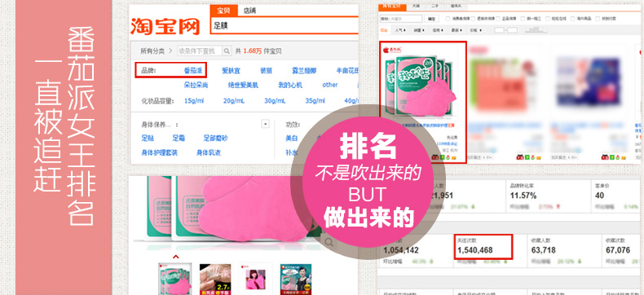Click the 15g/ml capacity filter link
The width and height of the screenshot is (644, 295).
point(194,101)
